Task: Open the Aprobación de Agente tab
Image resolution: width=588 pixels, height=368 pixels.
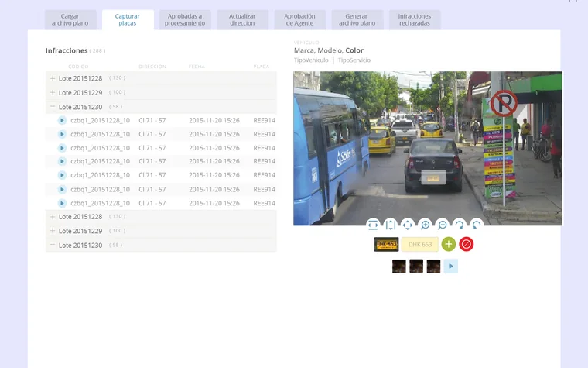Action: (x=299, y=20)
